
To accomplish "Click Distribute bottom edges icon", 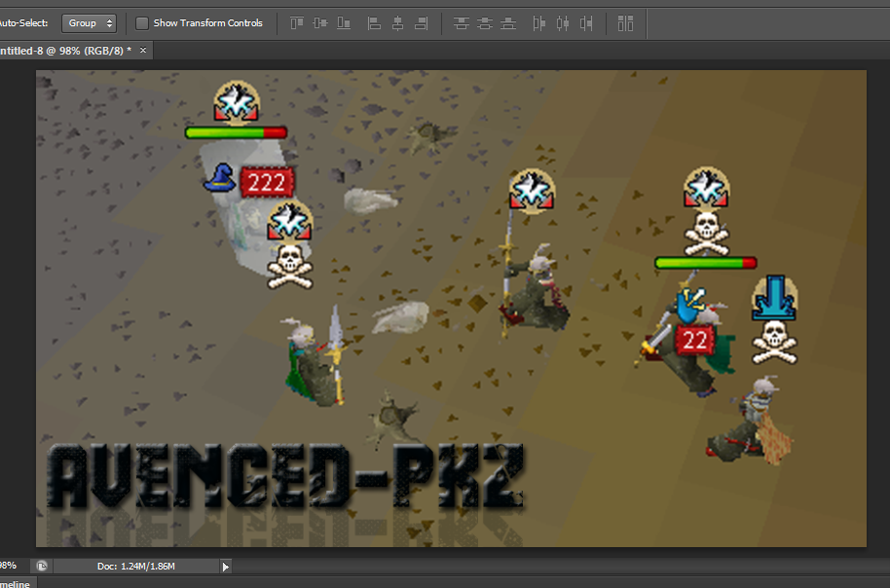I will (508, 23).
